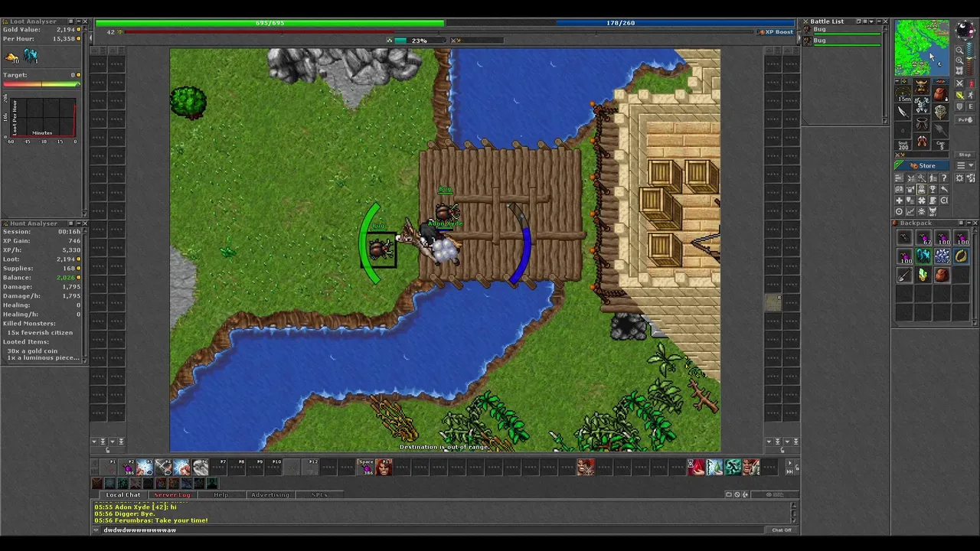Toggle expert mode E button

pyautogui.click(x=971, y=106)
